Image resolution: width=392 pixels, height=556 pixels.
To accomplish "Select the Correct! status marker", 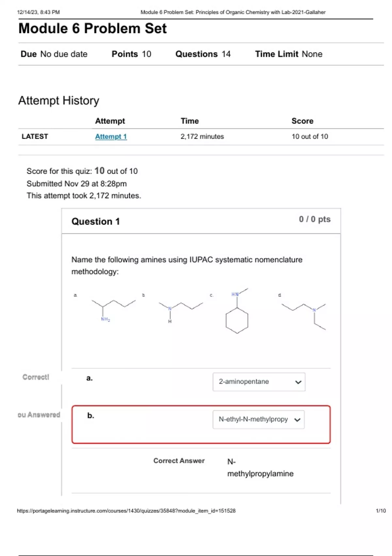I will (36, 377).
